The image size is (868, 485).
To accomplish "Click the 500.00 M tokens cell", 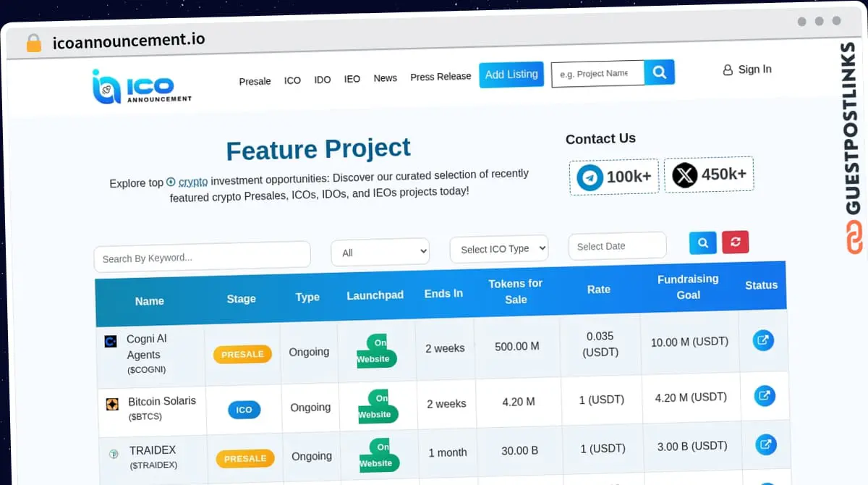I will click(517, 346).
